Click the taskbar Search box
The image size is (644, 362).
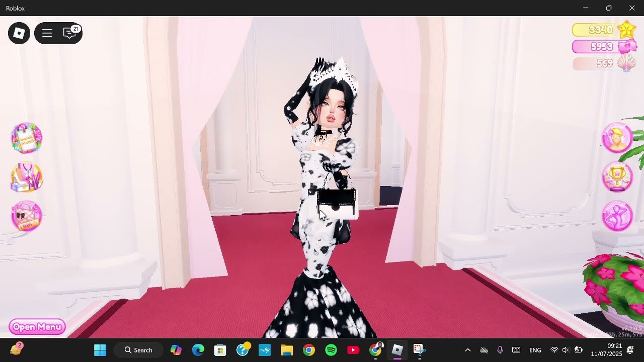click(x=138, y=350)
